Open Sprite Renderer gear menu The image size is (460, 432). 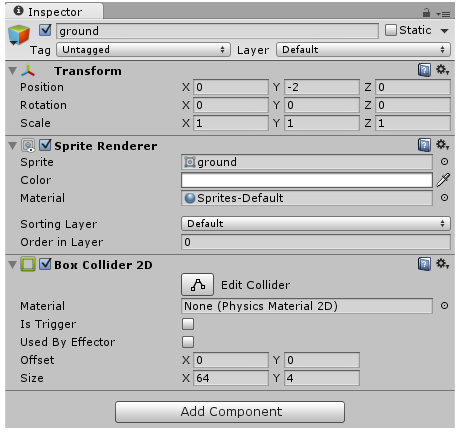point(443,145)
